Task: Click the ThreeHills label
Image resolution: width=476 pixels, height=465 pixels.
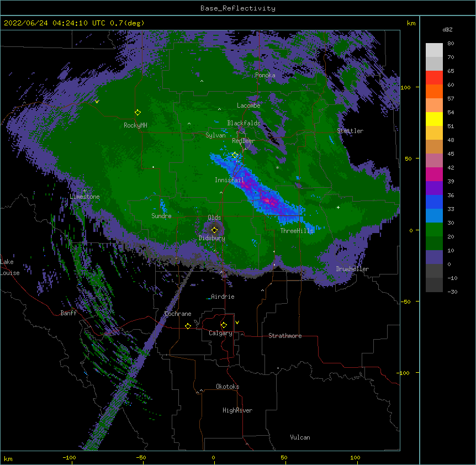Action: pos(297,231)
